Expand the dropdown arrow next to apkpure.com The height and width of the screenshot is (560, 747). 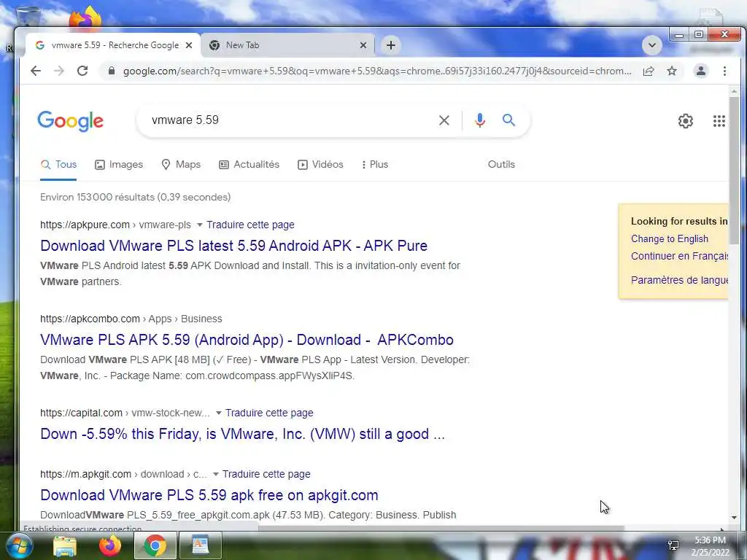[200, 225]
